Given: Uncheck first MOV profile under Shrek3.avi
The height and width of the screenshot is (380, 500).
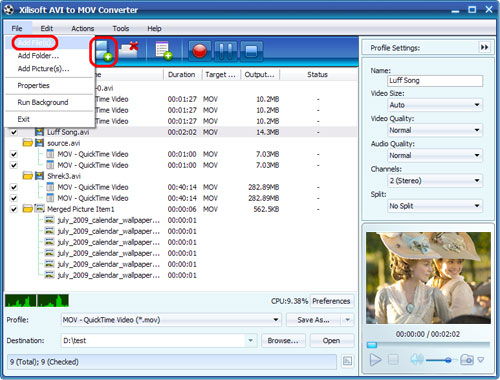Looking at the screenshot, I should pos(14,187).
